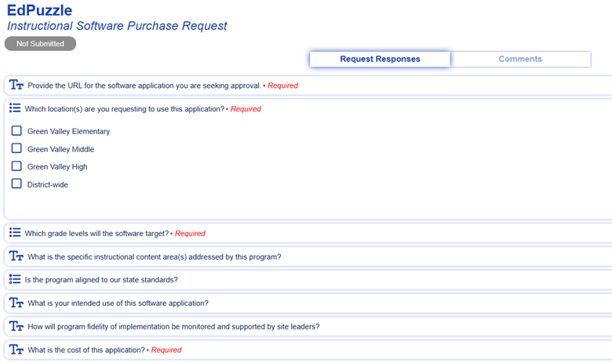Click the Required label on locations question
Viewport: 612px width, 364px height.
[246, 109]
